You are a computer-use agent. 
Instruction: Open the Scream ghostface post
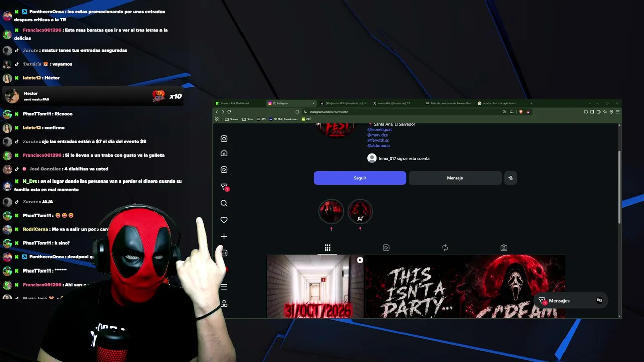pos(515,287)
